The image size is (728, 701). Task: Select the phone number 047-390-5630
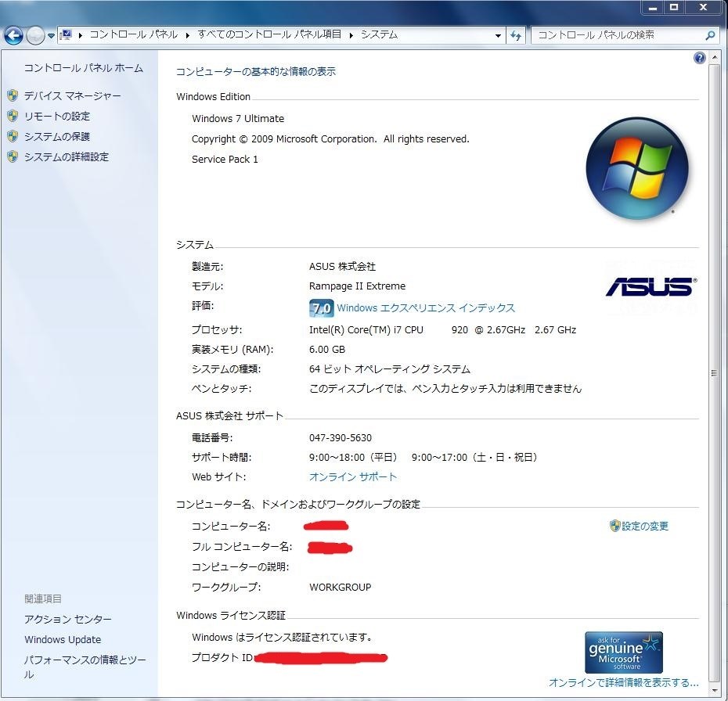pos(341,438)
